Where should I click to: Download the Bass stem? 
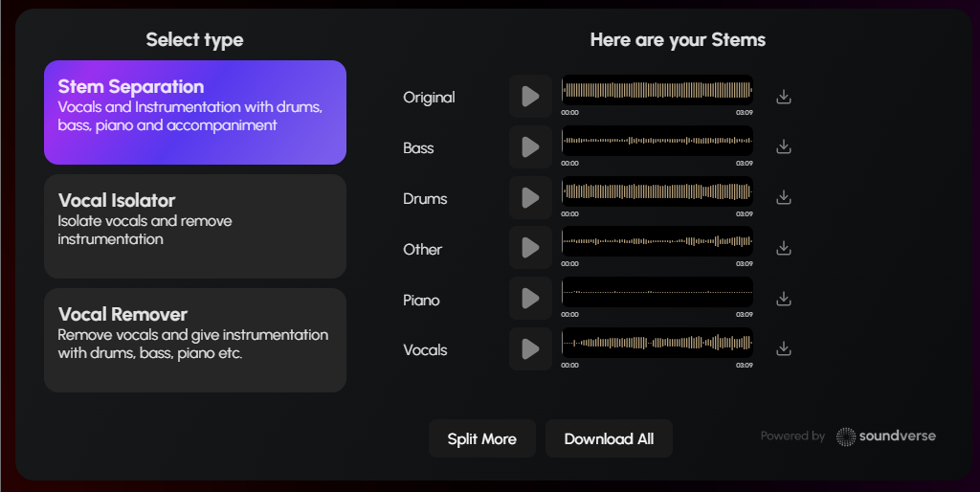784,146
